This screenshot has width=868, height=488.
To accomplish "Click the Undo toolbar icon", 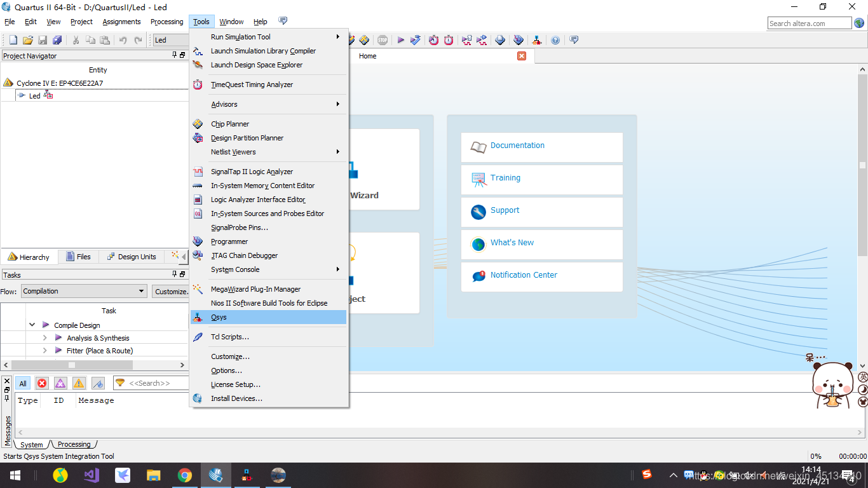I will click(x=123, y=40).
